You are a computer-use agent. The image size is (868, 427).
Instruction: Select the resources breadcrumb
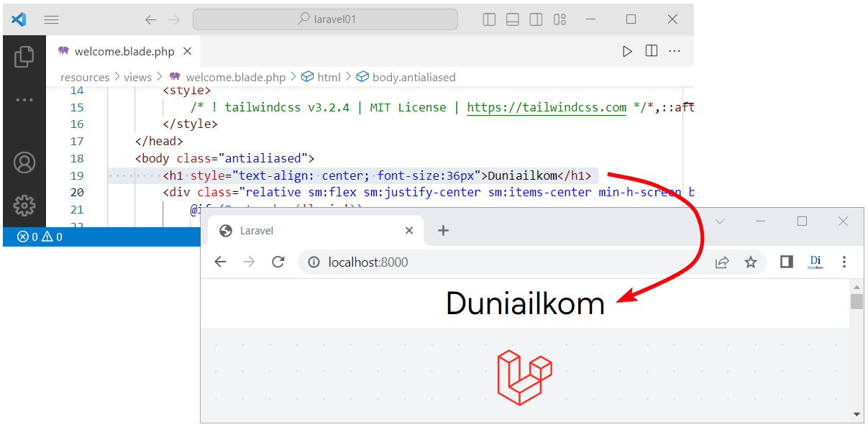click(85, 77)
